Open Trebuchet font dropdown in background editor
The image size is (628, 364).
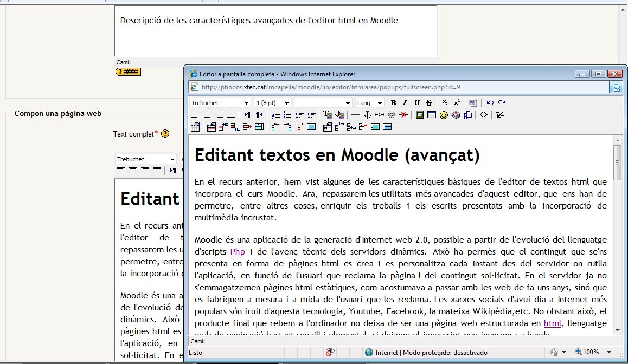pyautogui.click(x=146, y=159)
